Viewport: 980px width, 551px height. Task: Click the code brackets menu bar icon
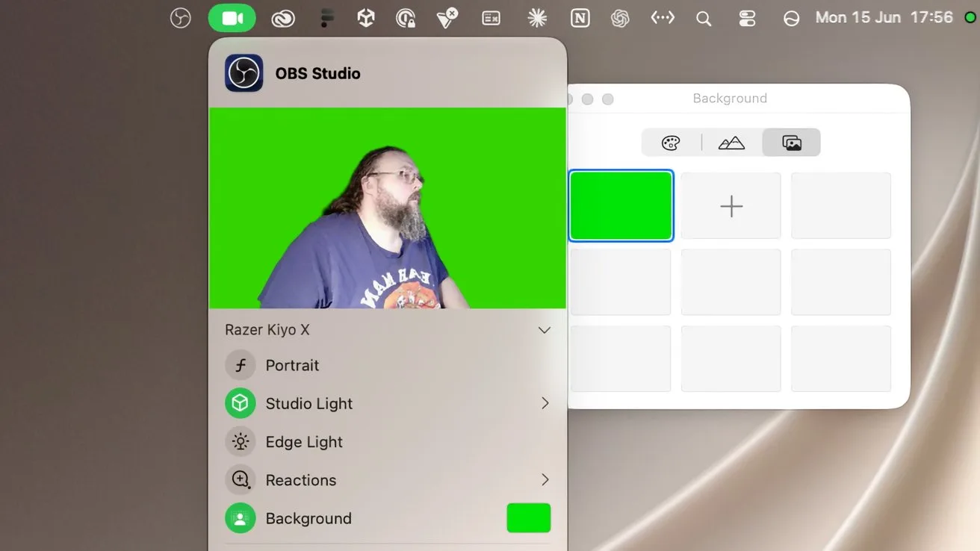click(x=663, y=18)
